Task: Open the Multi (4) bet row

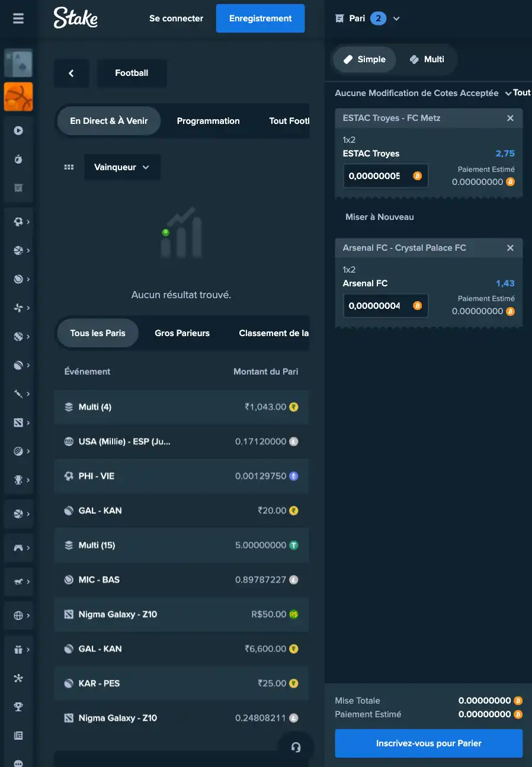Action: coord(181,407)
